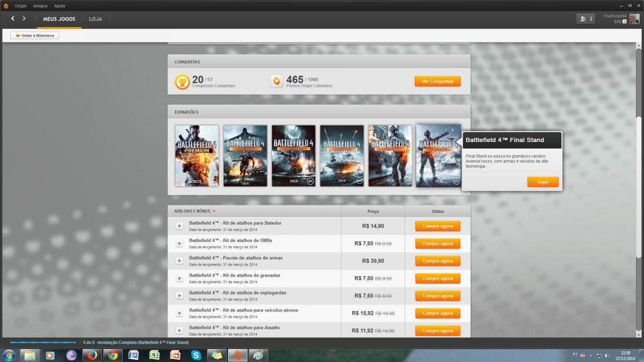Click the TheRony666 username

pos(614,16)
